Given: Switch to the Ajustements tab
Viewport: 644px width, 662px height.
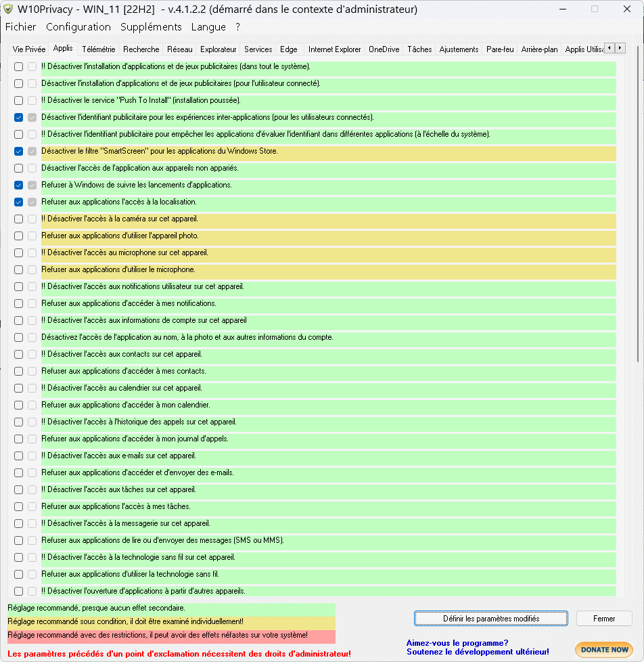Looking at the screenshot, I should tap(459, 49).
